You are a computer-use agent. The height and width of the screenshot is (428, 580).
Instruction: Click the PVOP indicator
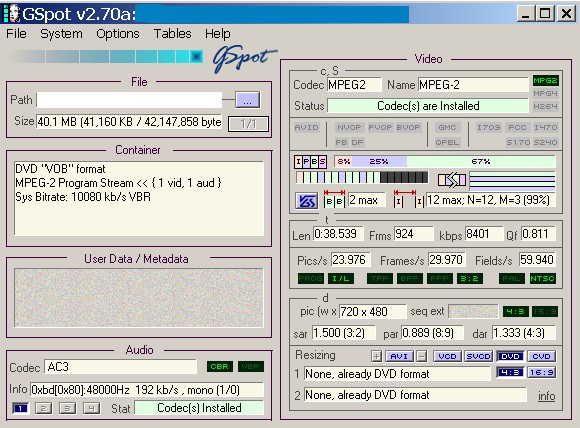(x=380, y=127)
